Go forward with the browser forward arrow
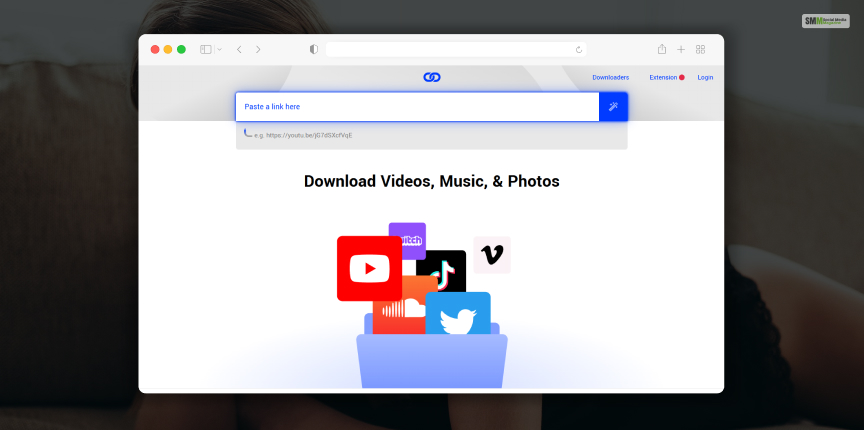 point(258,50)
